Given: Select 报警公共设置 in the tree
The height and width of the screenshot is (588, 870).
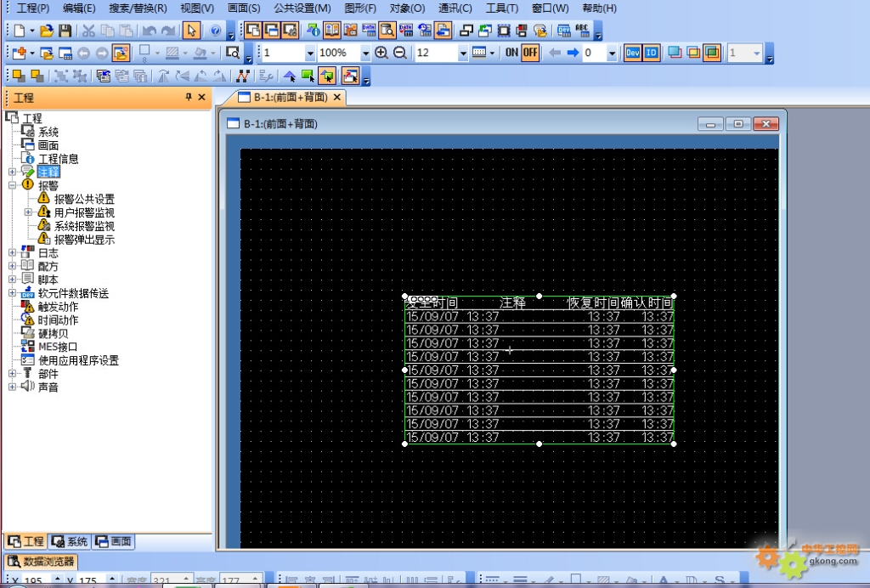Looking at the screenshot, I should tap(84, 199).
